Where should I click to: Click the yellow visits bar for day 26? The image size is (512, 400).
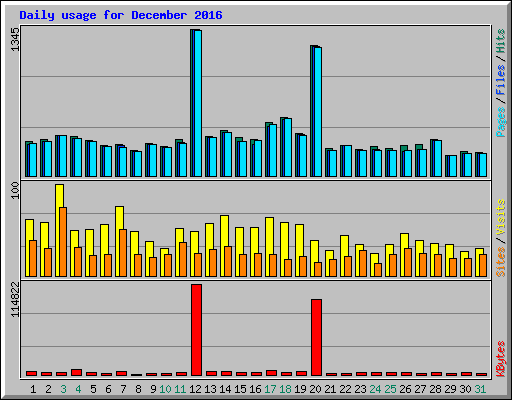(404, 255)
